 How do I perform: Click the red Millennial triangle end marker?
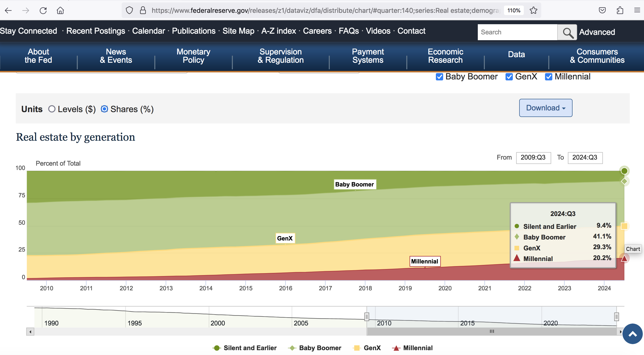tap(624, 258)
